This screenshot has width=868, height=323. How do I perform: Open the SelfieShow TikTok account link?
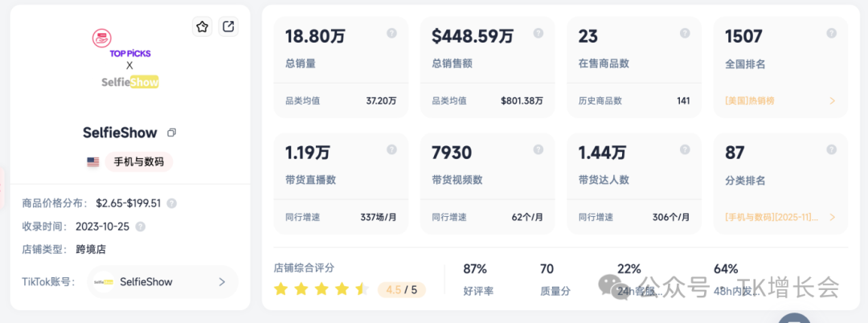162,282
